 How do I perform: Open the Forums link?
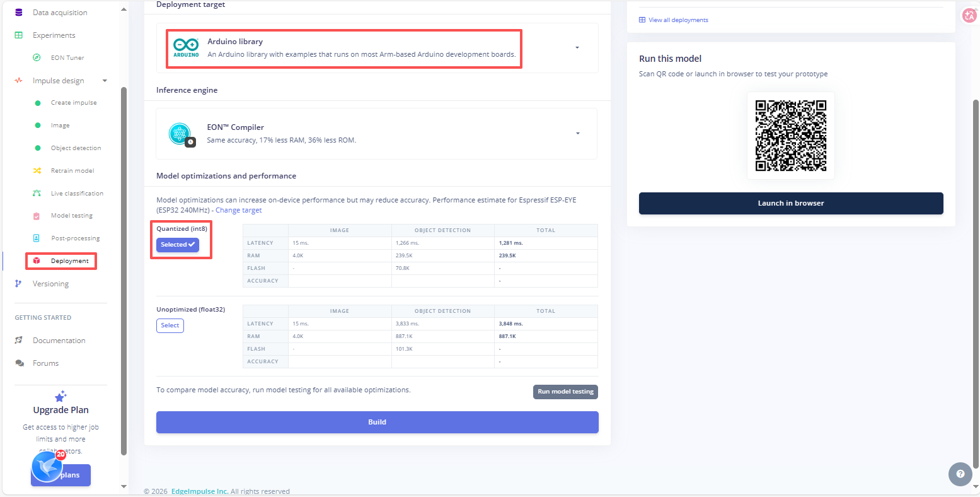[45, 363]
